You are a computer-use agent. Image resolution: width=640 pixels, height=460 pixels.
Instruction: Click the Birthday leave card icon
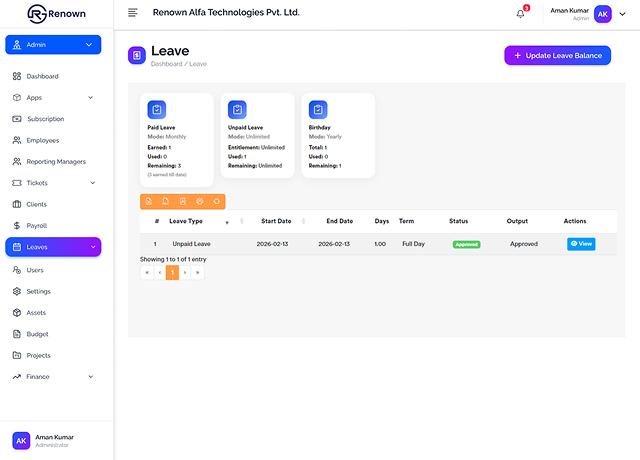click(318, 110)
